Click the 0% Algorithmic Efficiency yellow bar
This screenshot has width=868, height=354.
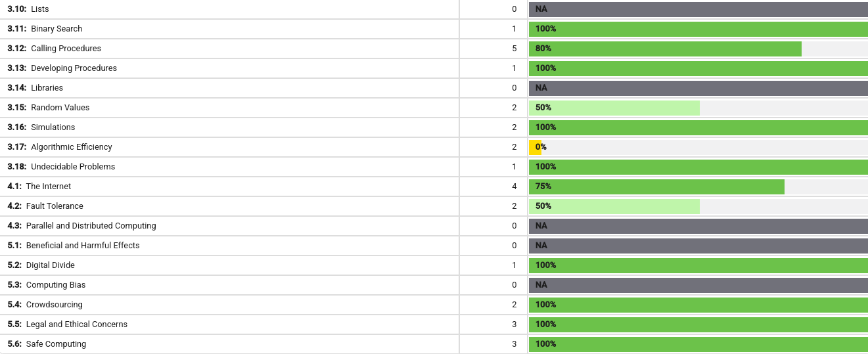coord(535,147)
